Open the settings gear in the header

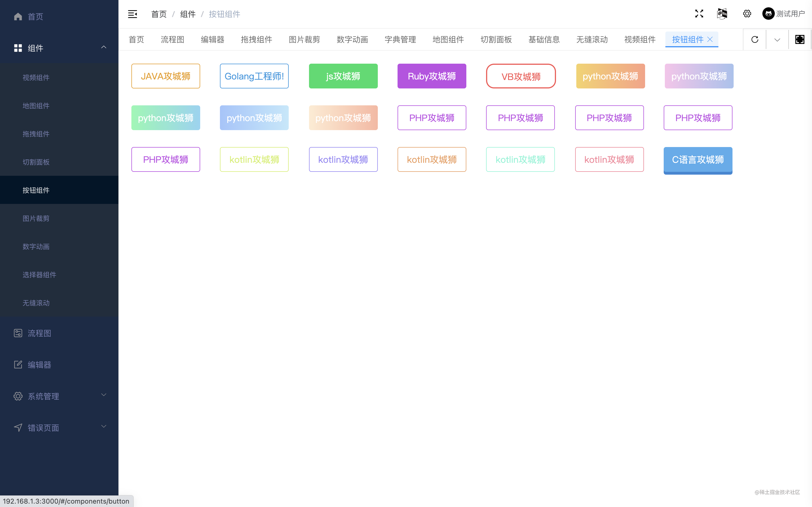click(747, 14)
